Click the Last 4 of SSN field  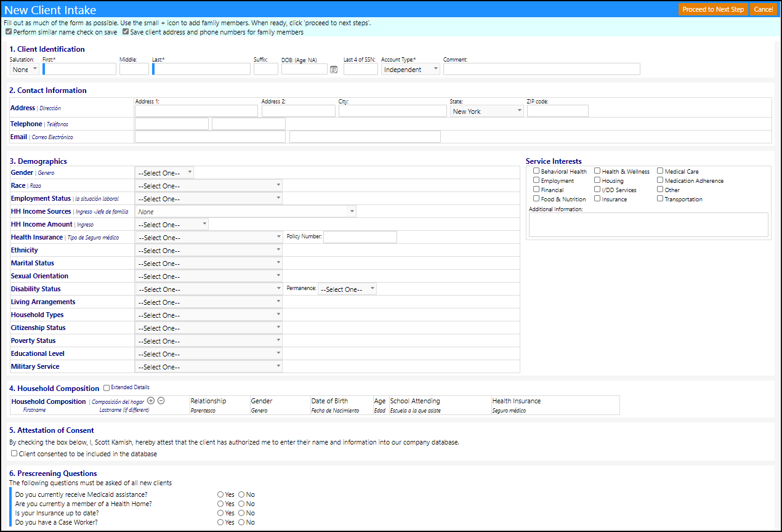pos(361,69)
